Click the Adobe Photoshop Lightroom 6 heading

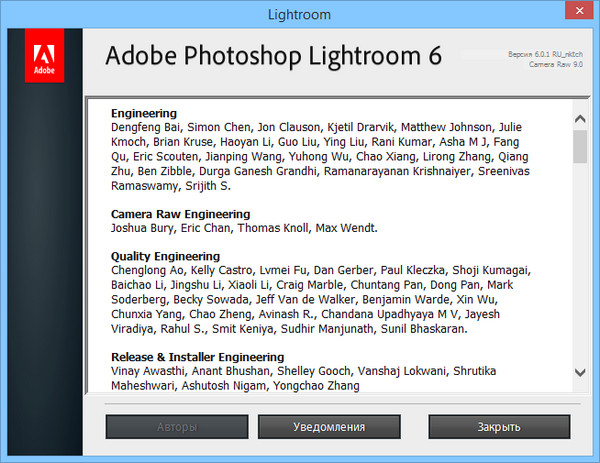[x=273, y=54]
